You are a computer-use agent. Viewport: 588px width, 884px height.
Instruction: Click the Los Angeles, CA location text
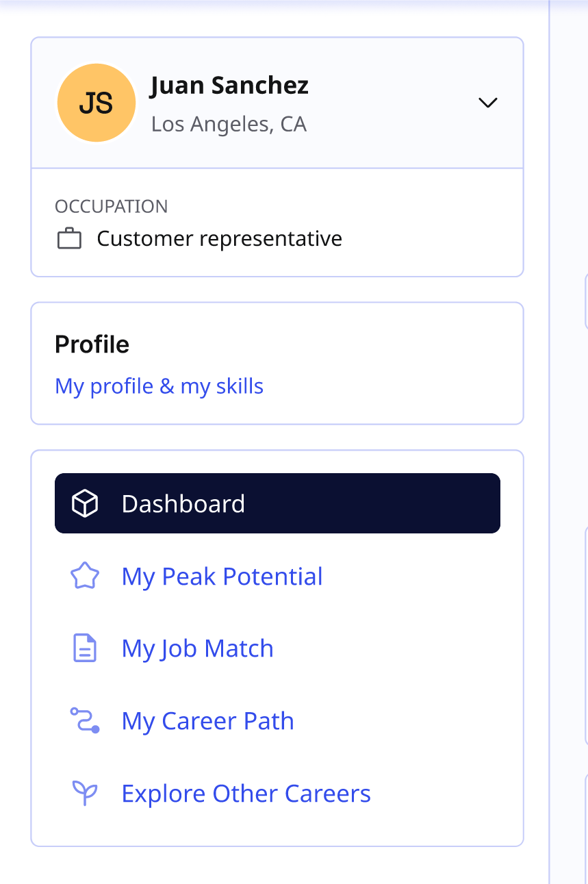[229, 125]
